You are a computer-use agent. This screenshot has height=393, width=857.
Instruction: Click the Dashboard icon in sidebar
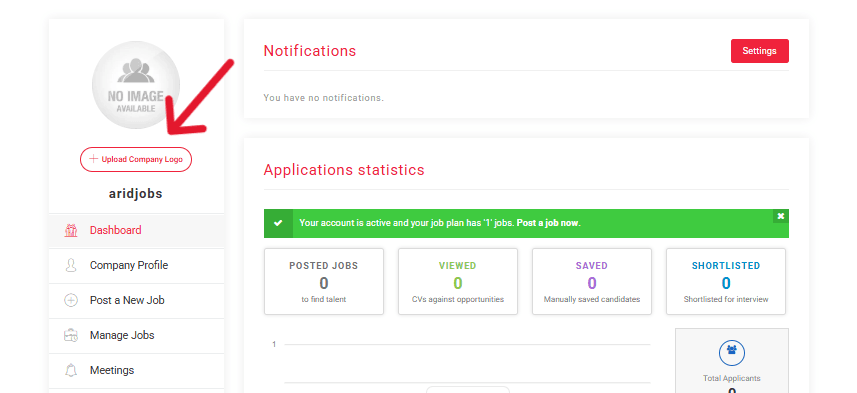coord(71,231)
